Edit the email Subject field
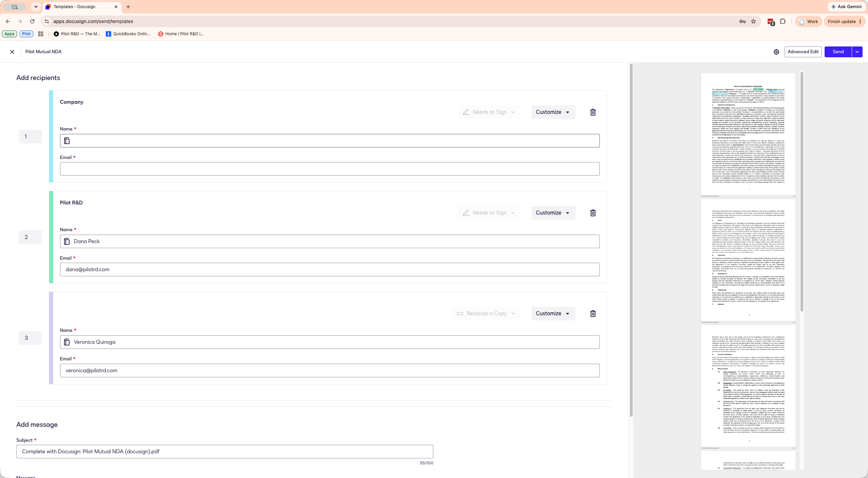This screenshot has height=478, width=868. [x=224, y=452]
